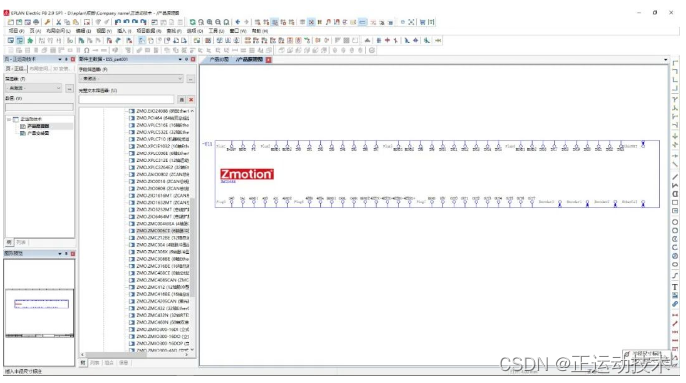Screen dimensions: 686x383
Task: Click the new project icon in top toolbar
Action: [x=11, y=22]
